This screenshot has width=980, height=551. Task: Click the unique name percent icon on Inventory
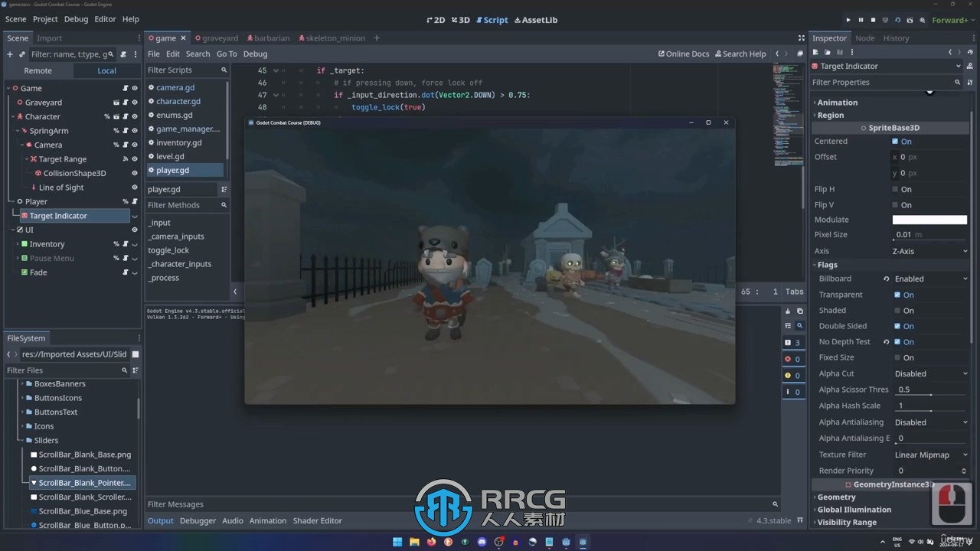pos(116,244)
